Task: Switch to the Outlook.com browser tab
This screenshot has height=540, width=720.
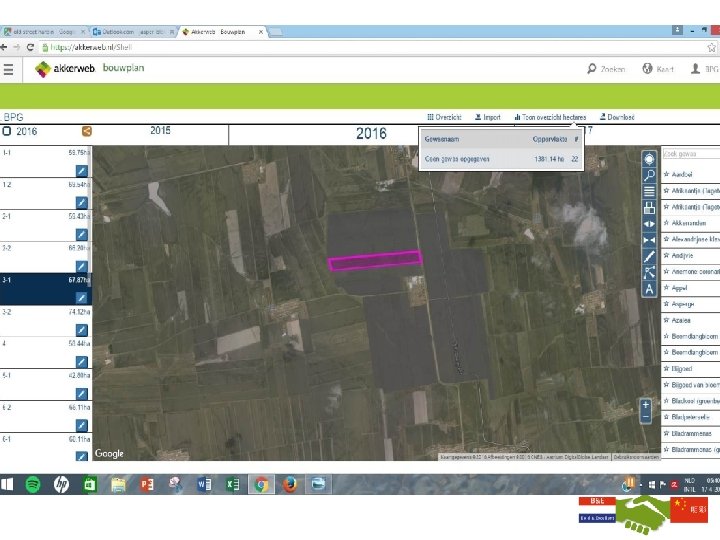Action: pyautogui.click(x=132, y=32)
